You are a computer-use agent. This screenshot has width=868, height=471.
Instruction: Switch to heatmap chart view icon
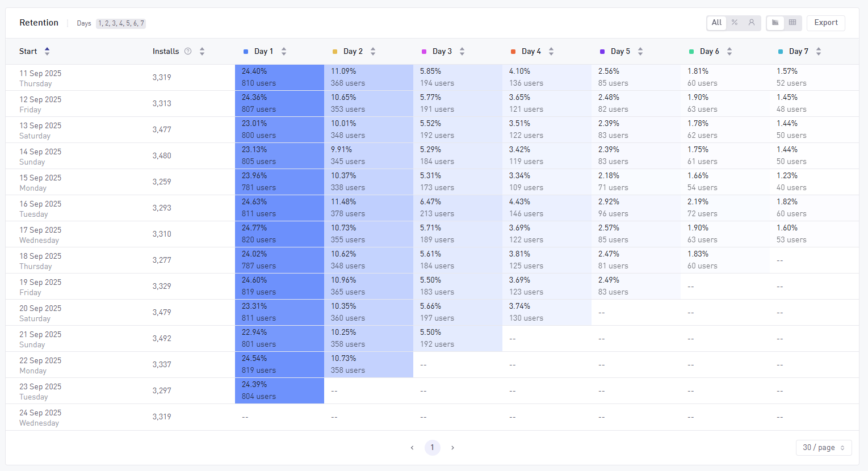(775, 23)
